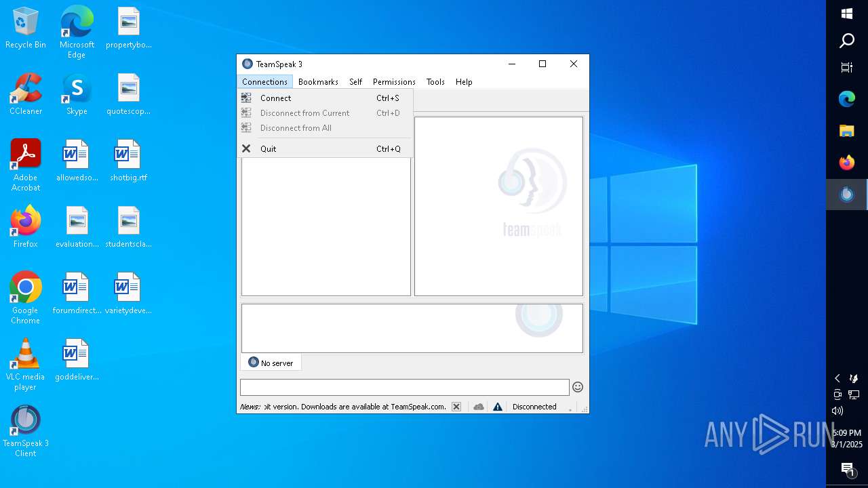The height and width of the screenshot is (488, 868).
Task: Open Microsoft Edge desktop shortcut
Action: (77, 32)
